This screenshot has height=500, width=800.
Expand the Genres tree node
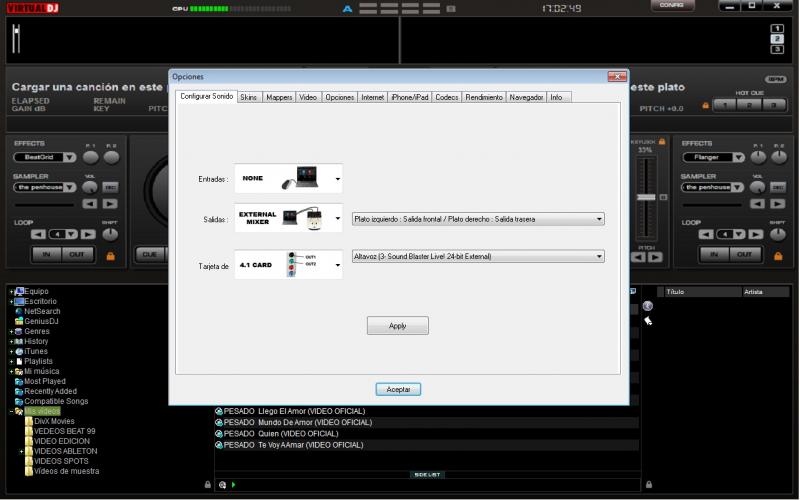click(11, 331)
